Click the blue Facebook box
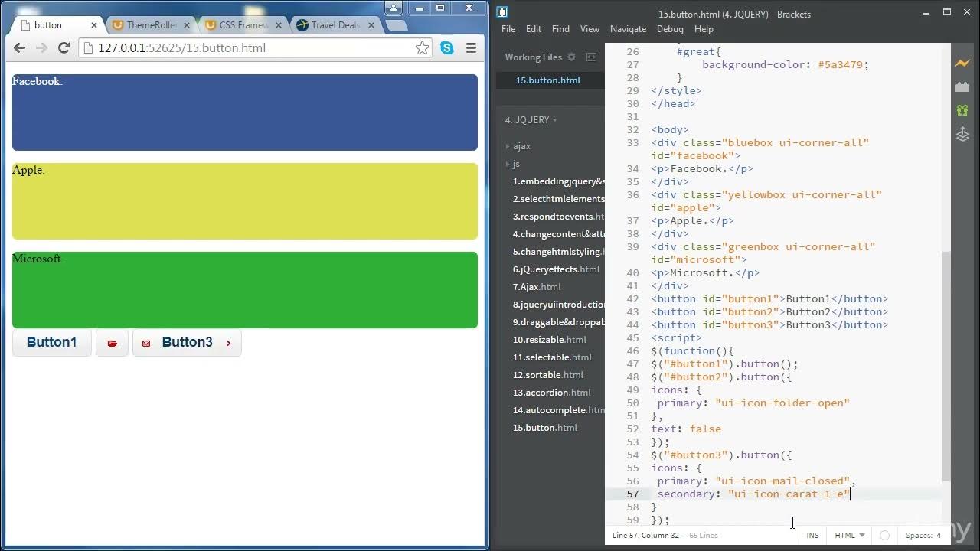The image size is (980, 551). point(245,112)
